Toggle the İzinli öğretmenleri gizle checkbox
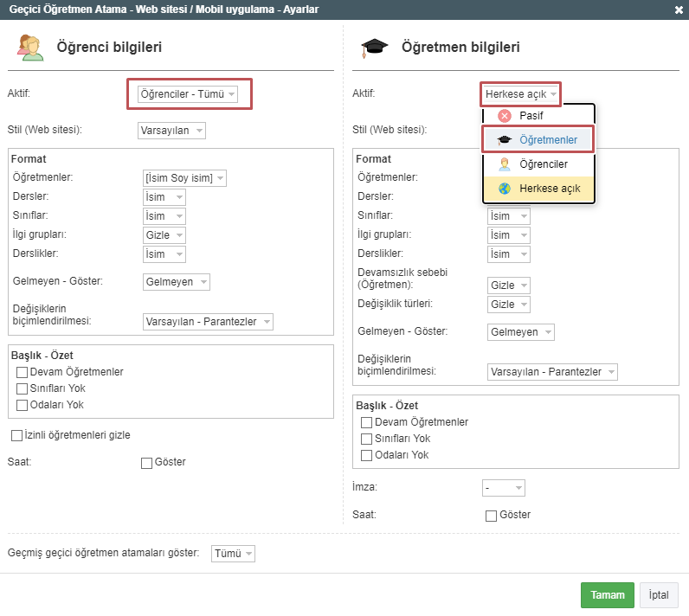 pos(16,435)
